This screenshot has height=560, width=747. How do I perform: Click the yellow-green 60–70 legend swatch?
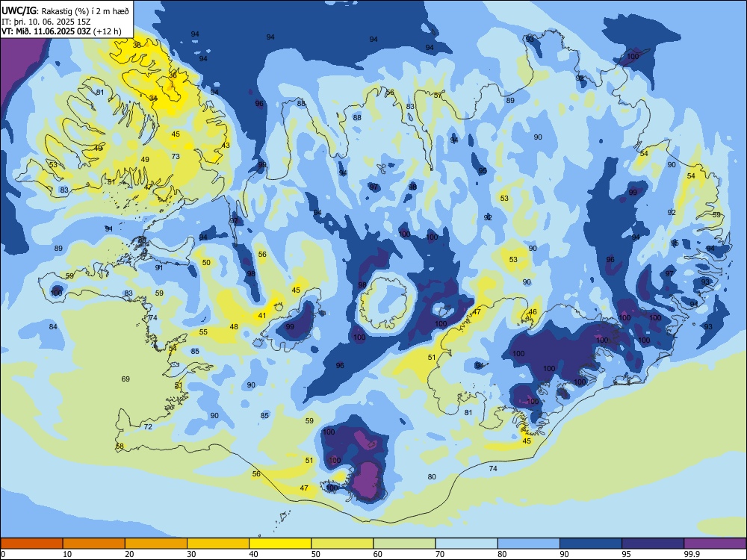[x=404, y=544]
